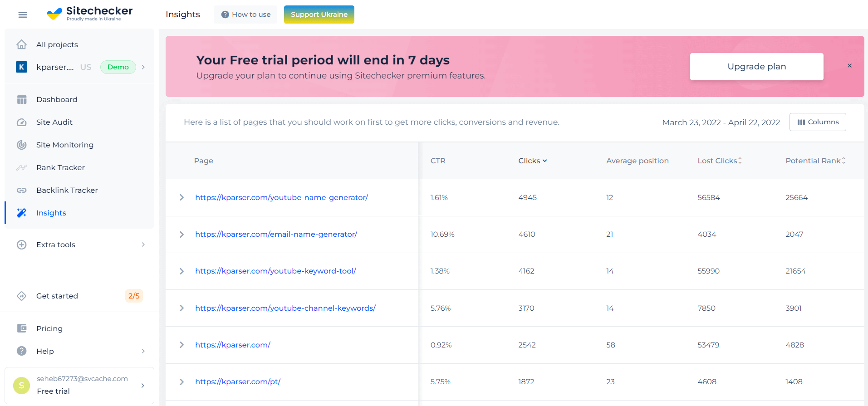
Task: Click the Insights magic wand icon
Action: [x=22, y=213]
